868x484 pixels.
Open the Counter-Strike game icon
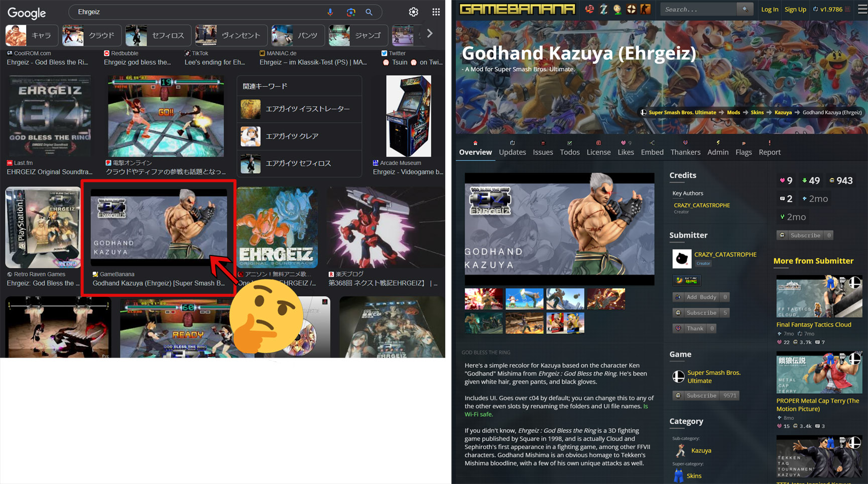click(x=646, y=9)
